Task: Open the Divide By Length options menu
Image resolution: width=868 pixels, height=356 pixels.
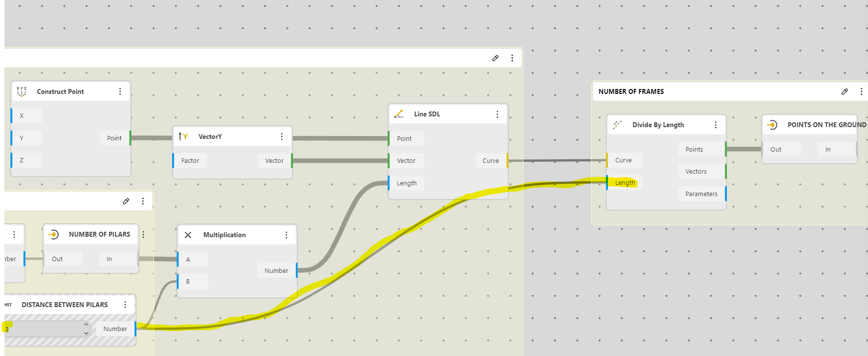Action: tap(715, 125)
